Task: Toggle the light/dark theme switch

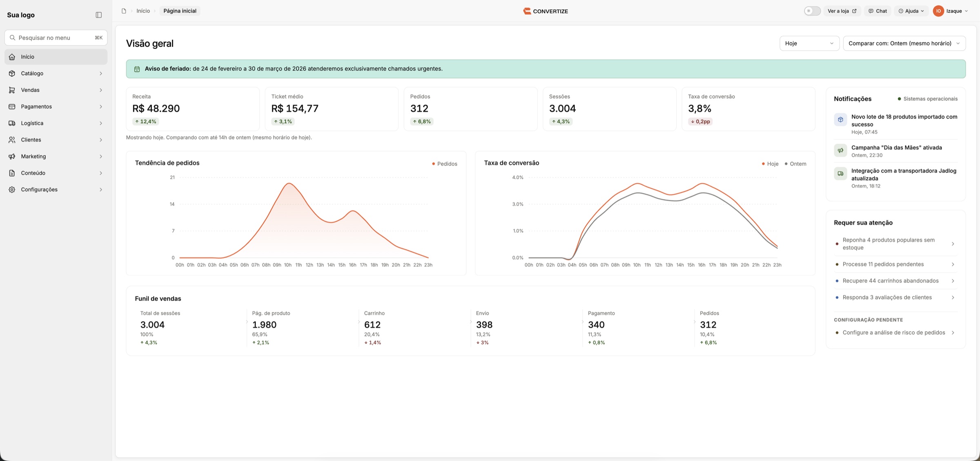Action: [812, 11]
